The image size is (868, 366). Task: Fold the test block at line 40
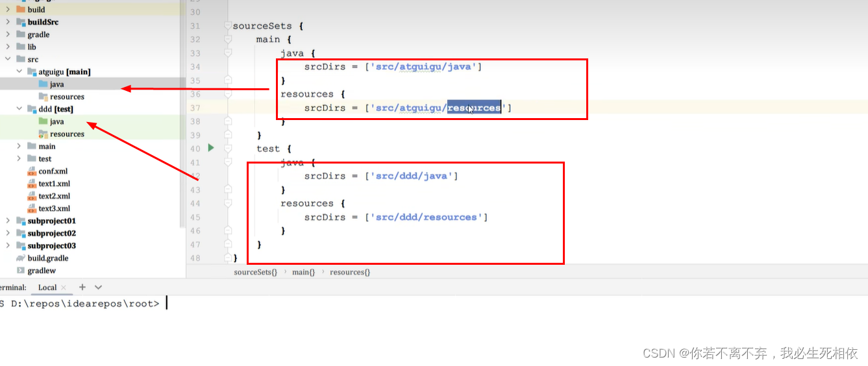click(227, 149)
